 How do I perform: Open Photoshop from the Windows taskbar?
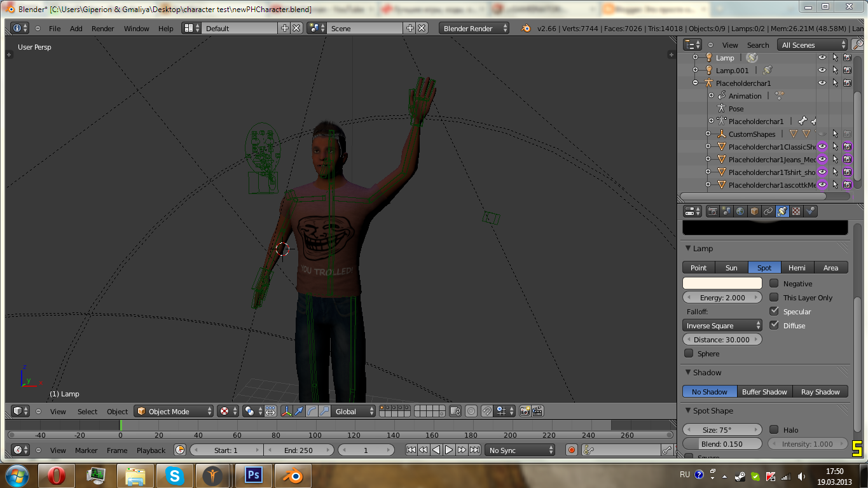254,476
